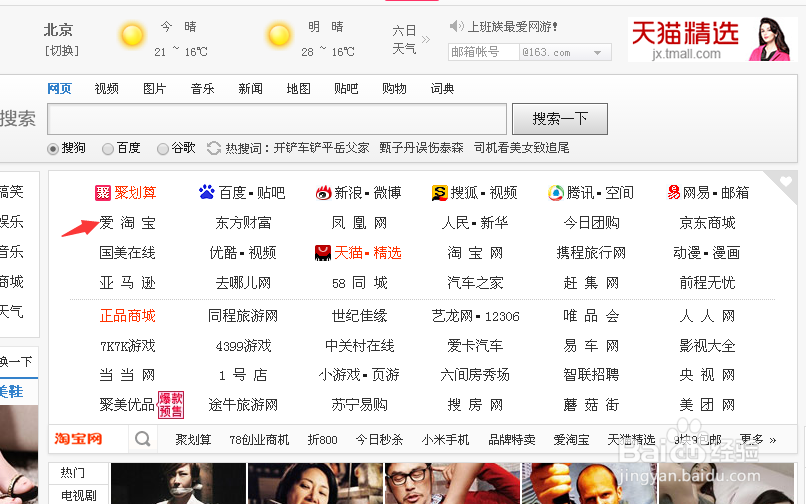Open the 世纪佳缘 link
Screen dimensions: 806x504
click(359, 315)
